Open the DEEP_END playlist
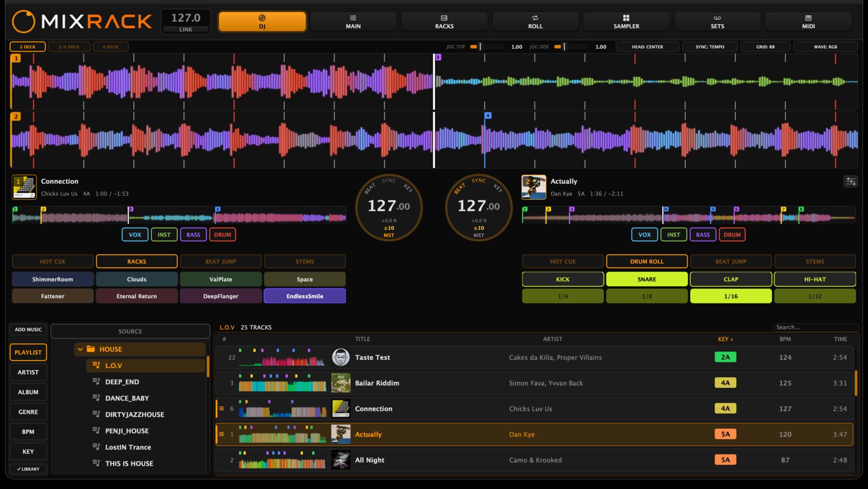Image resolution: width=868 pixels, height=489 pixels. coord(122,382)
